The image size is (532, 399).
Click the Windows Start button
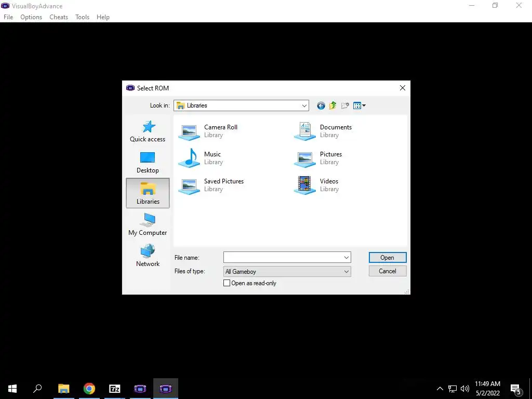click(12, 389)
